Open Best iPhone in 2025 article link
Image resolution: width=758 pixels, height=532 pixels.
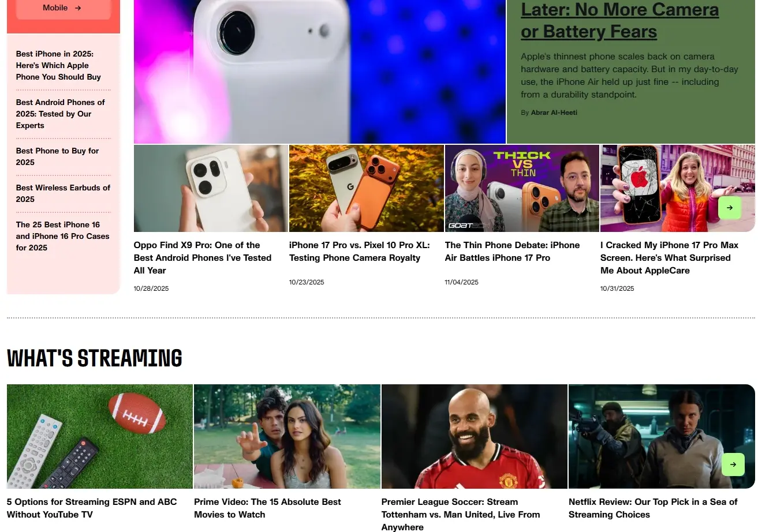pos(58,65)
